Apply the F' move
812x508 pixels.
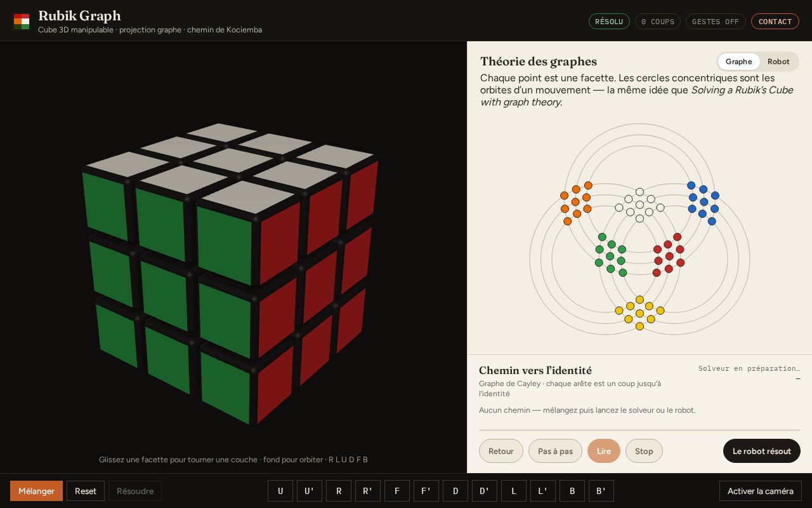(x=426, y=491)
